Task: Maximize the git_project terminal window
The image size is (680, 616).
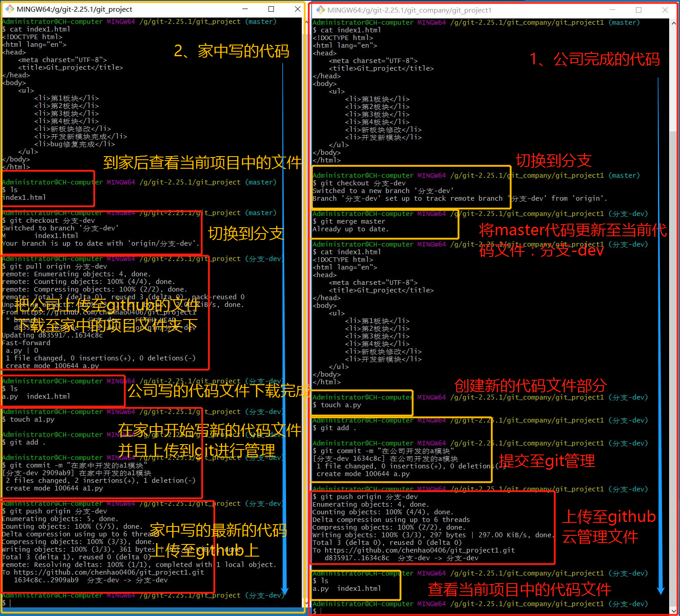Action: [x=271, y=9]
